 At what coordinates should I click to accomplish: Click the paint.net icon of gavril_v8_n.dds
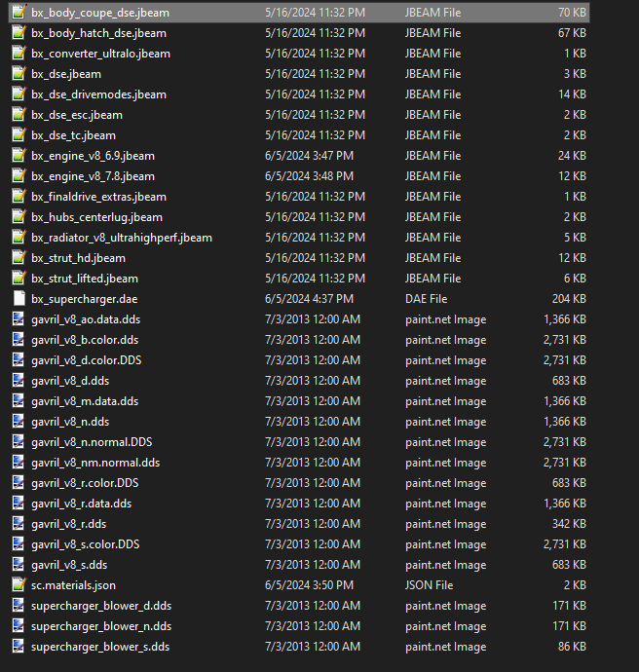tap(19, 422)
